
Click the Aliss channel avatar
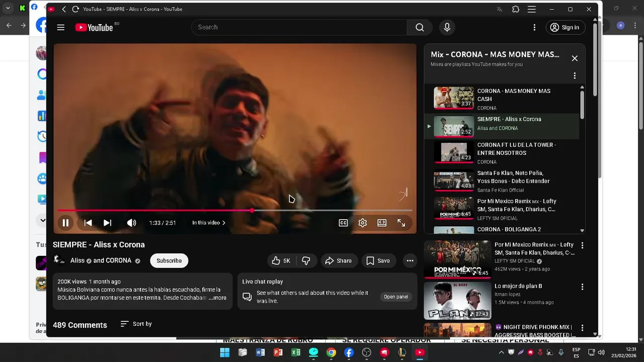(59, 260)
